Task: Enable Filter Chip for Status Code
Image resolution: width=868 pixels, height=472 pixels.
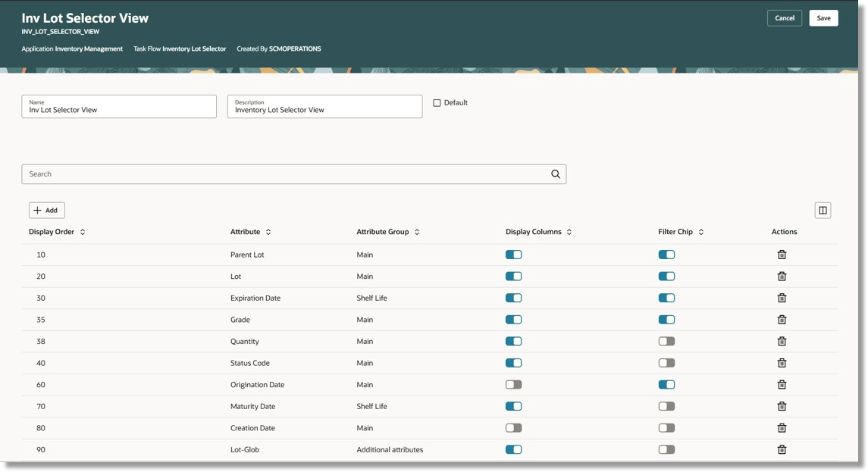Action: point(666,363)
